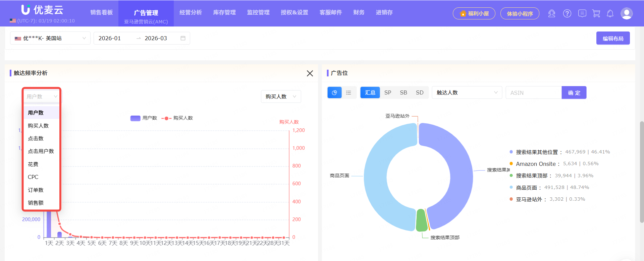Click the calendar icon in date range

[x=183, y=38]
